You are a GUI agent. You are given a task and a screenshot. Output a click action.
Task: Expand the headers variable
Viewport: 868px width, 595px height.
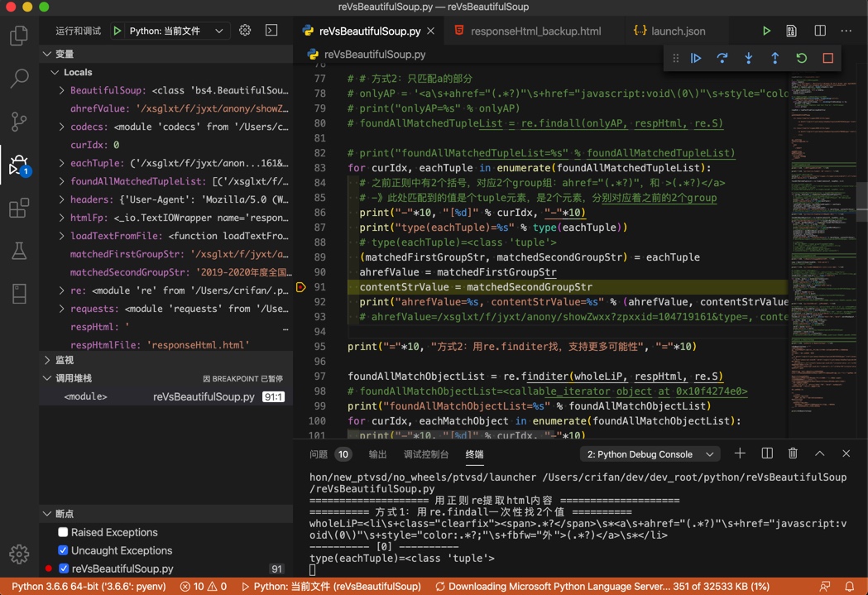coord(61,199)
